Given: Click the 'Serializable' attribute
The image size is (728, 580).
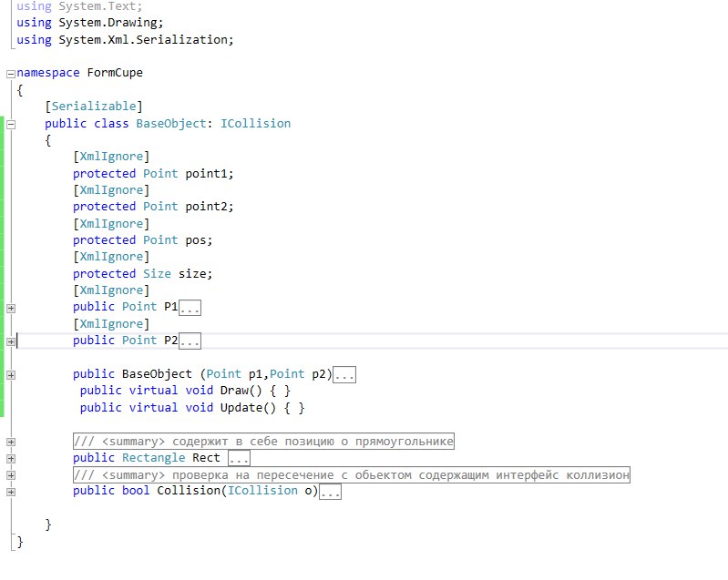Looking at the screenshot, I should (94, 107).
